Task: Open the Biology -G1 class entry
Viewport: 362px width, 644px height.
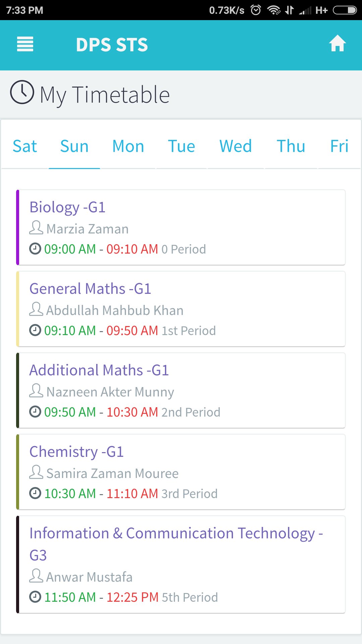Action: [68, 207]
